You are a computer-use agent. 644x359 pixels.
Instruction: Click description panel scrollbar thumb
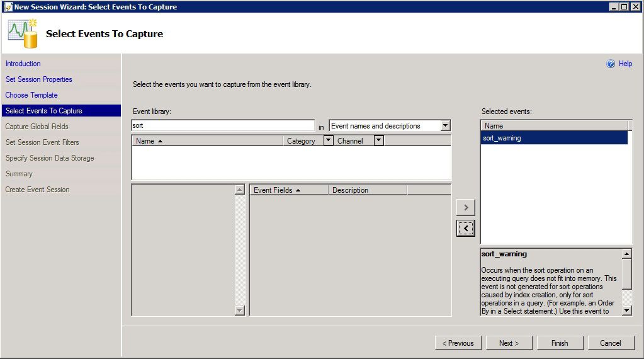627,275
